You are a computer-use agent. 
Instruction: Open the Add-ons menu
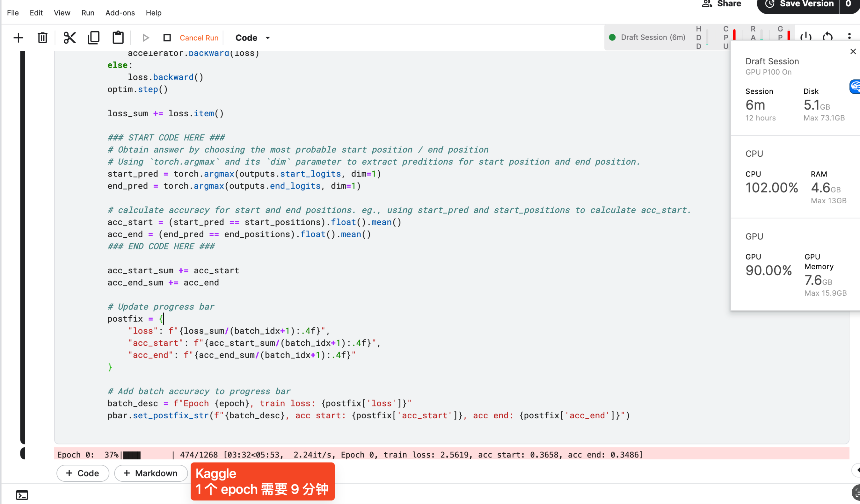[120, 13]
